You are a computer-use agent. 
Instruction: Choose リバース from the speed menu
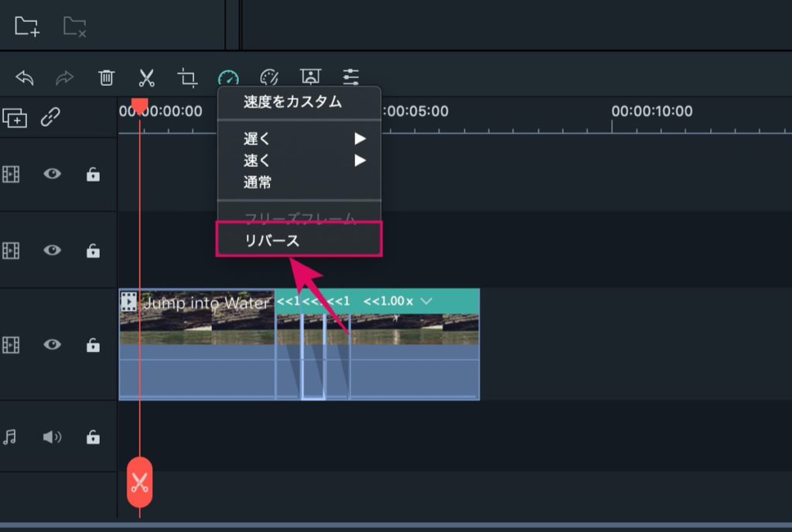point(299,240)
